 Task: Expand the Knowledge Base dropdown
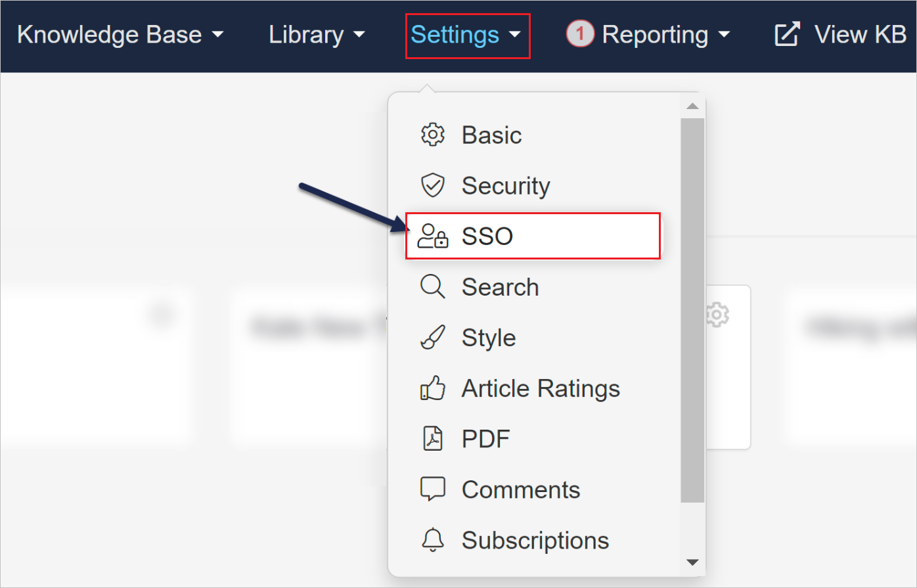pos(121,35)
